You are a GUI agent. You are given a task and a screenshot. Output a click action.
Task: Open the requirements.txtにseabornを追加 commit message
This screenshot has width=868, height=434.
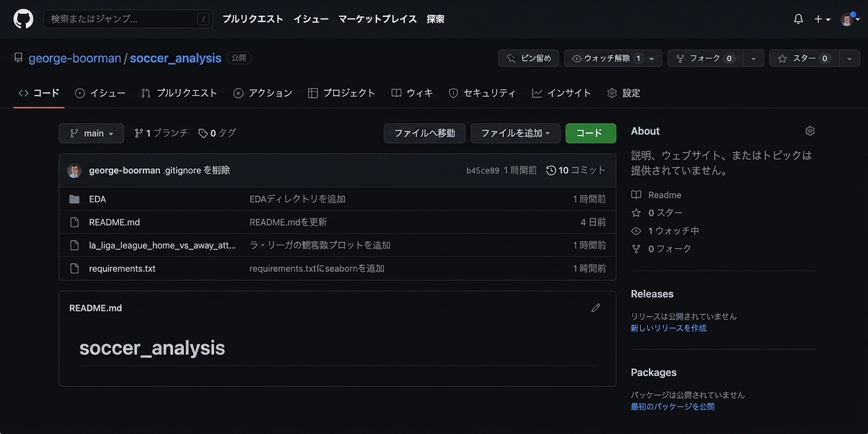coord(317,269)
